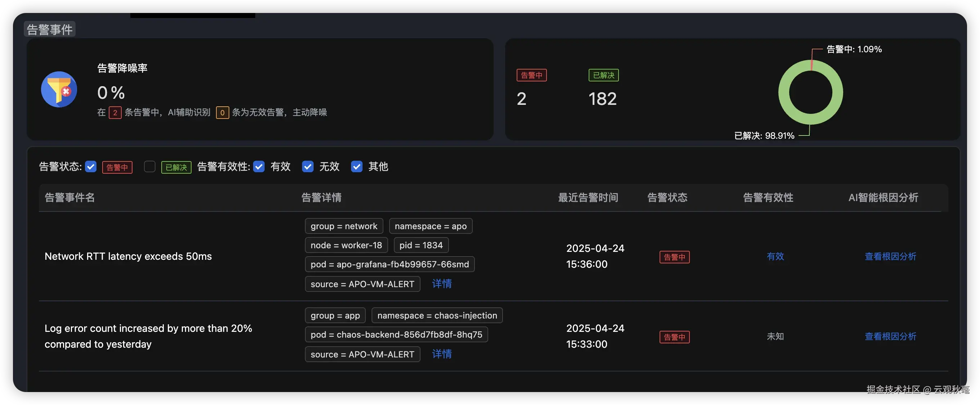Uncheck the 有效 validity checkbox
Viewport: 980px width, 405px height.
[259, 167]
